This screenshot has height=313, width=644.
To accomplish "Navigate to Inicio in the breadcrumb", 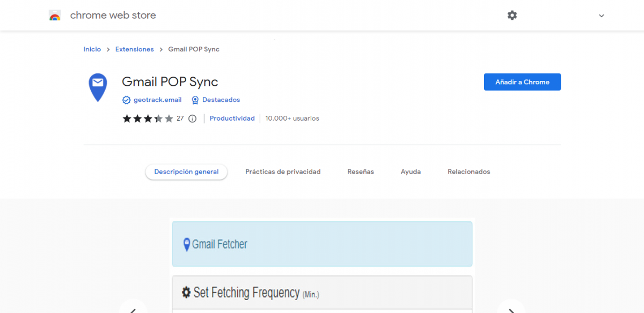I will [x=92, y=49].
